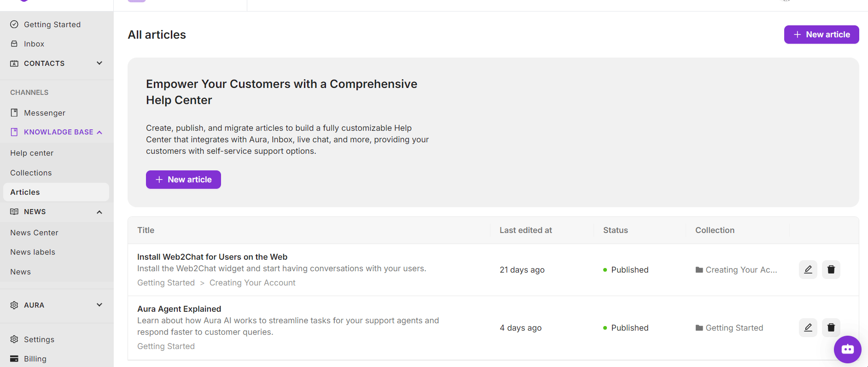Click the CHANNELS section label
Image resolution: width=868 pixels, height=367 pixels.
[x=29, y=93]
